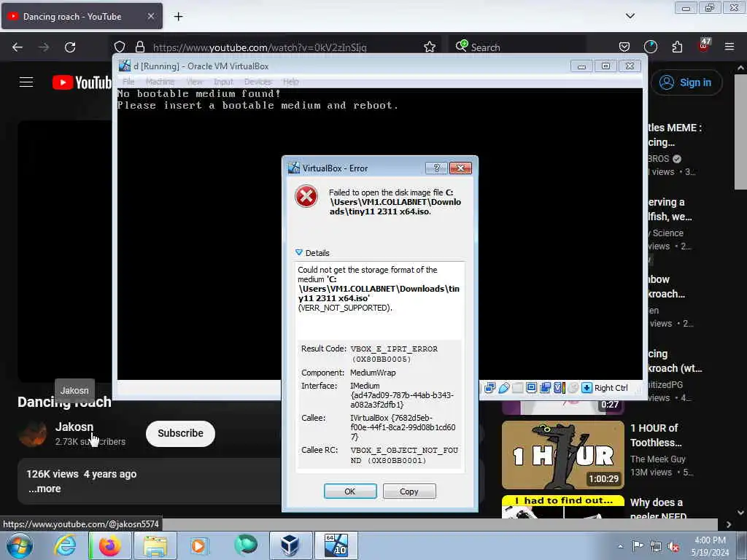Viewport: 747px width, 560px height.
Task: Open a new browser tab with plus
Action: 178,17
